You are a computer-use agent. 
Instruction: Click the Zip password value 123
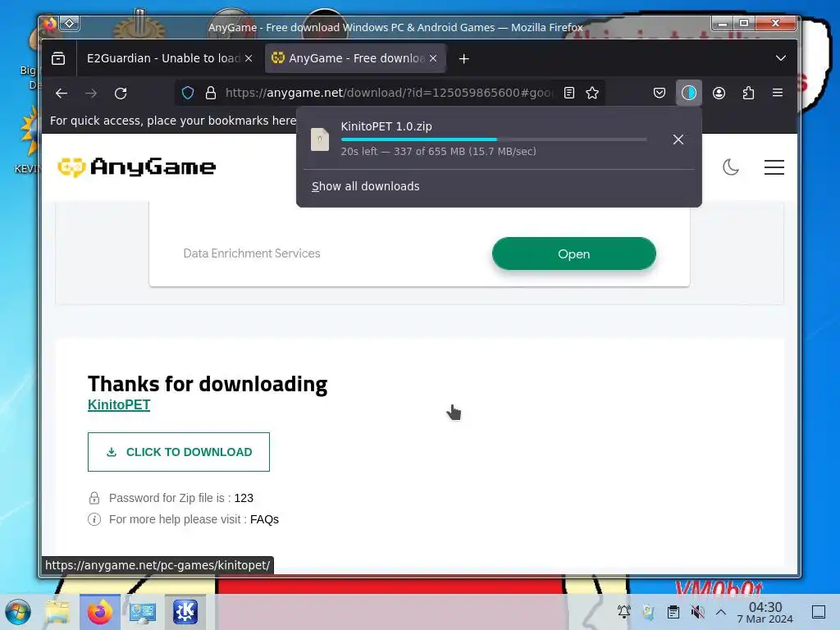[x=244, y=498]
